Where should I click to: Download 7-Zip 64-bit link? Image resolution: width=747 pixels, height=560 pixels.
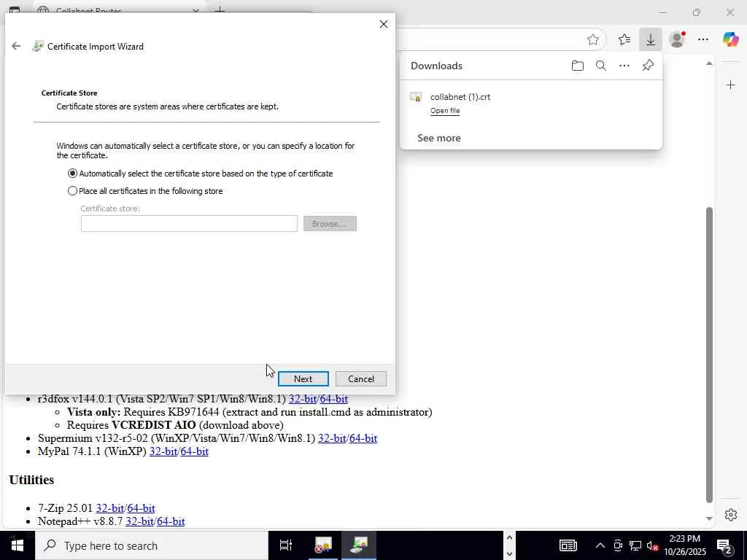pos(141,508)
